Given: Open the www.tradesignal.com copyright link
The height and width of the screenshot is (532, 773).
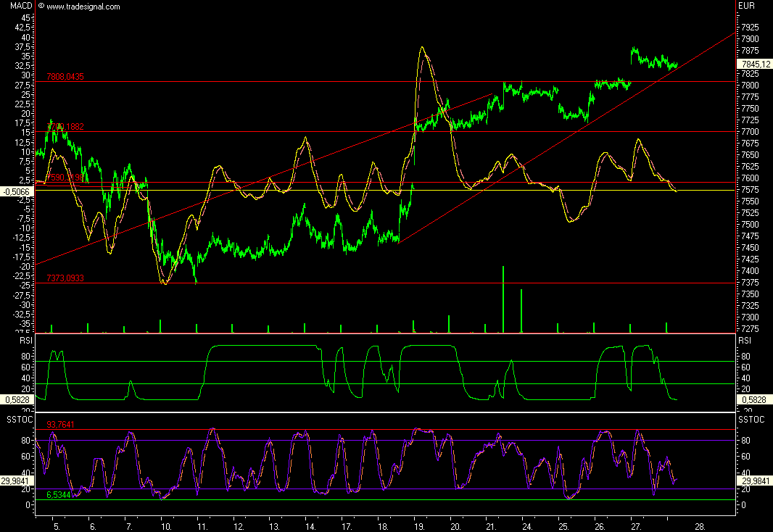Looking at the screenshot, I should point(83,7).
